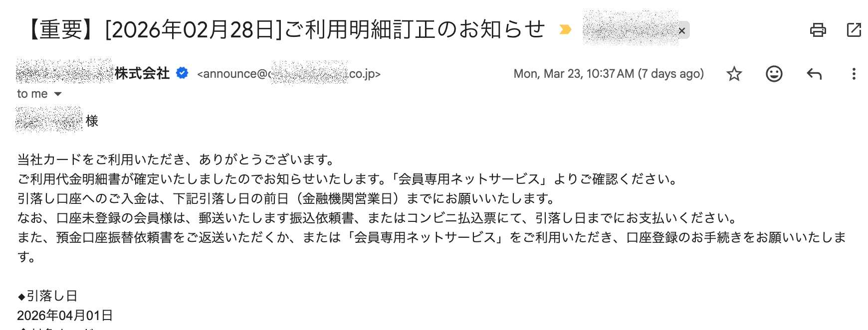
Task: Expand recipient details arrow beside "to me"
Action: (58, 94)
